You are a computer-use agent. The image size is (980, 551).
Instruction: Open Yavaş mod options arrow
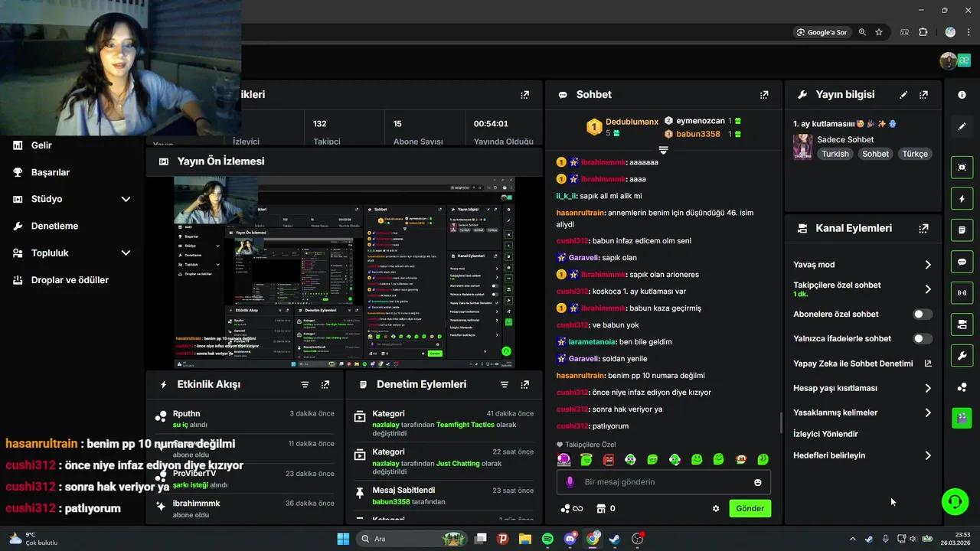pos(928,265)
